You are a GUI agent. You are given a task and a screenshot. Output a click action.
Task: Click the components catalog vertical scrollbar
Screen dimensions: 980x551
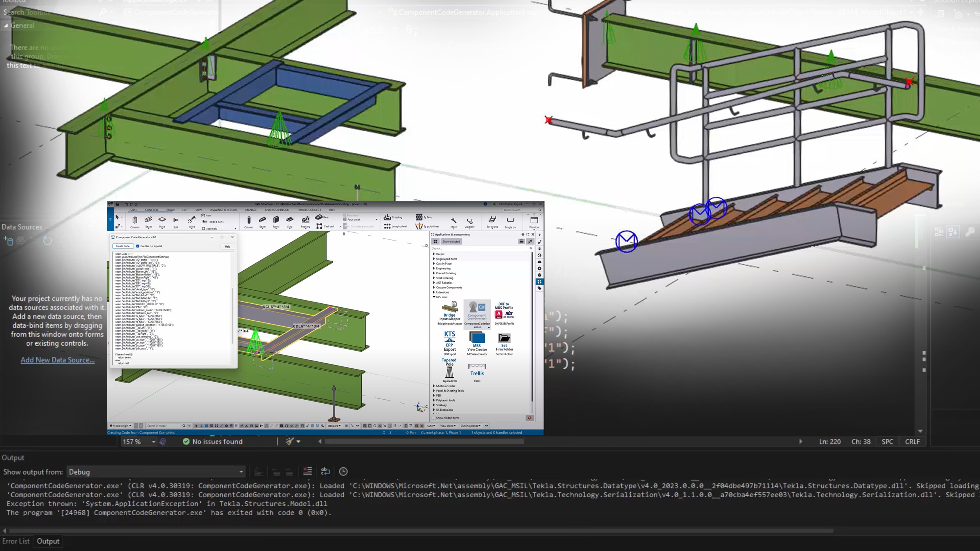[x=532, y=327]
